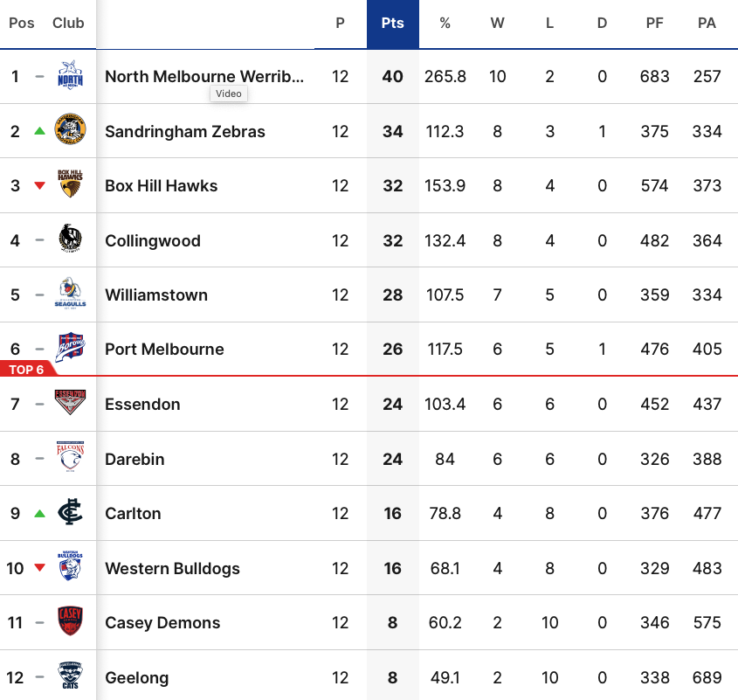Viewport: 738px width, 700px height.
Task: Click the Sandringham Zebras club logo
Action: tap(70, 131)
